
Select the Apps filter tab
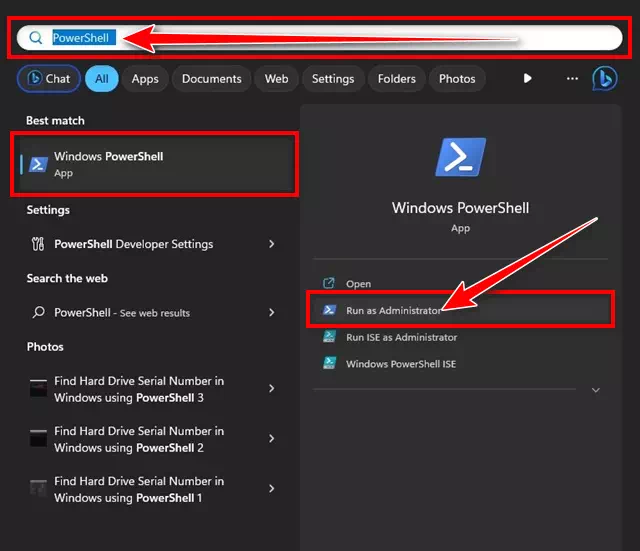145,78
